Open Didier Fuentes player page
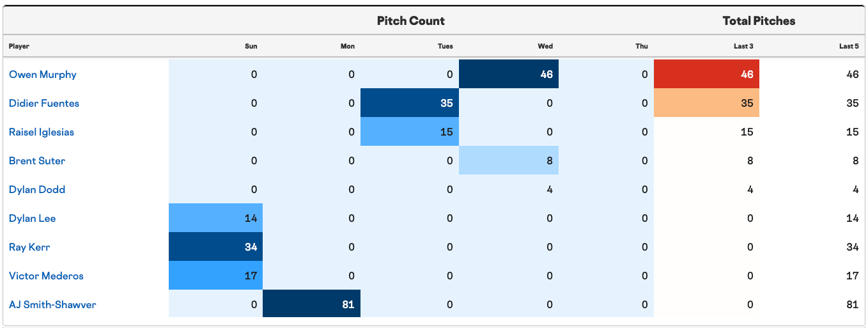This screenshot has height=328, width=868. (x=44, y=103)
